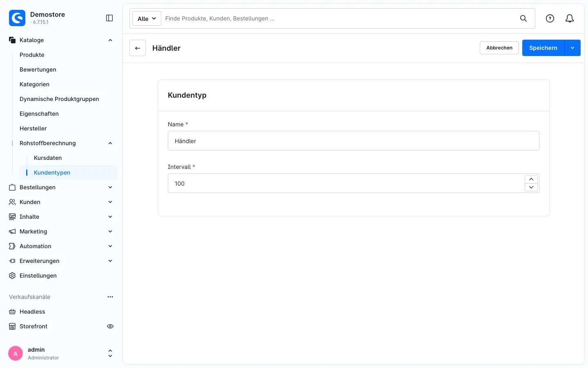Open the help question mark icon
588x368 pixels.
[x=550, y=18]
